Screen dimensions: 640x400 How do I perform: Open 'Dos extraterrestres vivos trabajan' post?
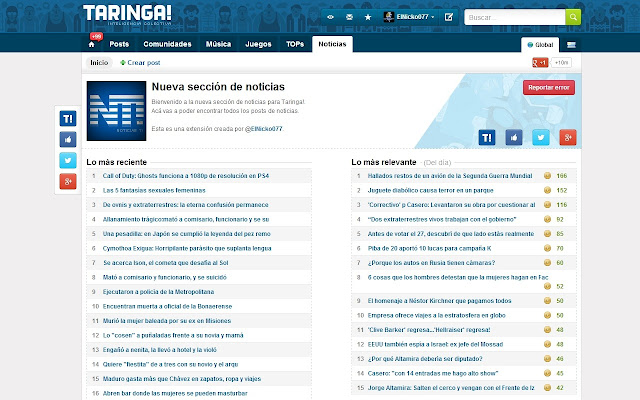[x=442, y=219]
